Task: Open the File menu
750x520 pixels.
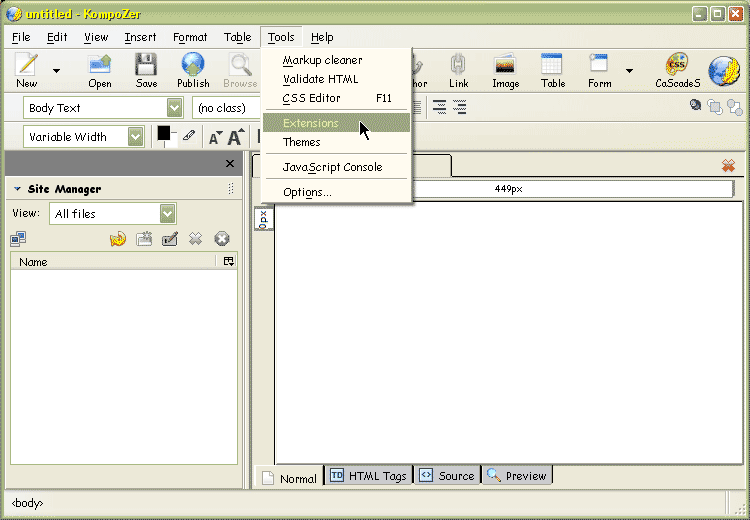Action: pos(21,37)
